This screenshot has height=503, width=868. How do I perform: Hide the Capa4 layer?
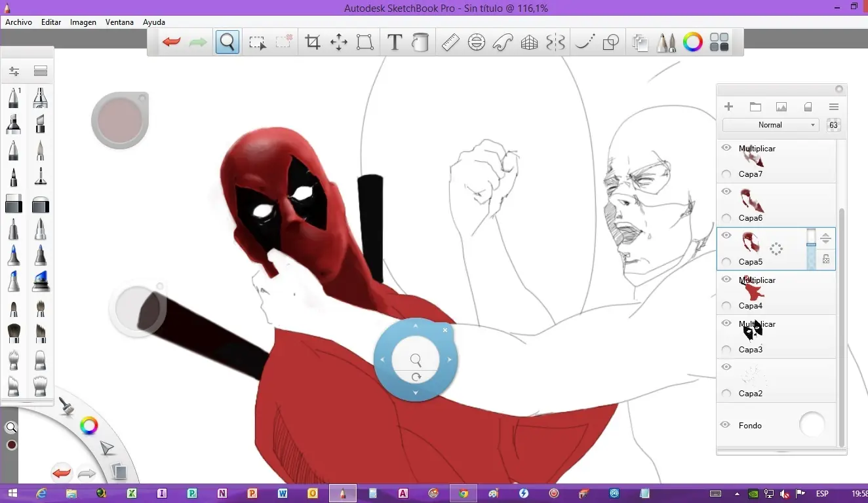[726, 280]
